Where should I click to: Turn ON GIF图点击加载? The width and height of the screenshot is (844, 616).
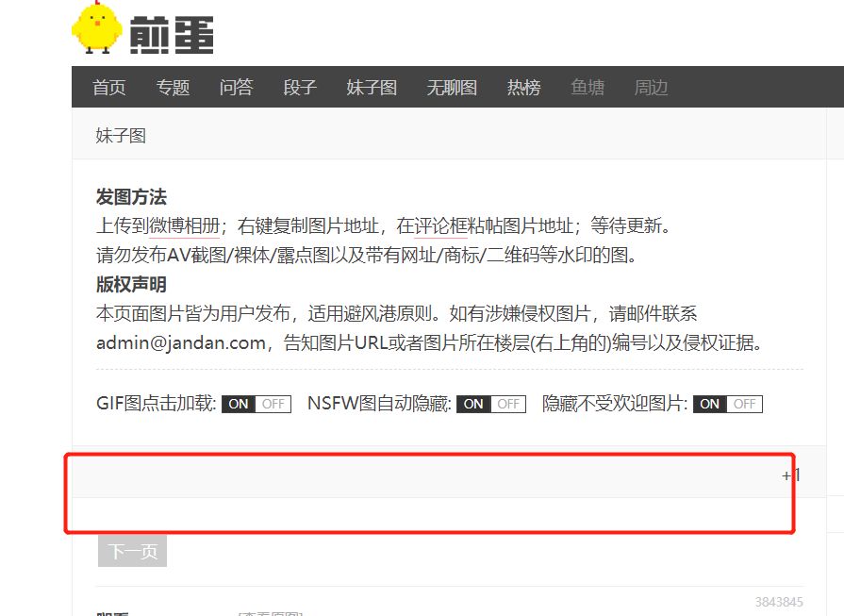[239, 404]
